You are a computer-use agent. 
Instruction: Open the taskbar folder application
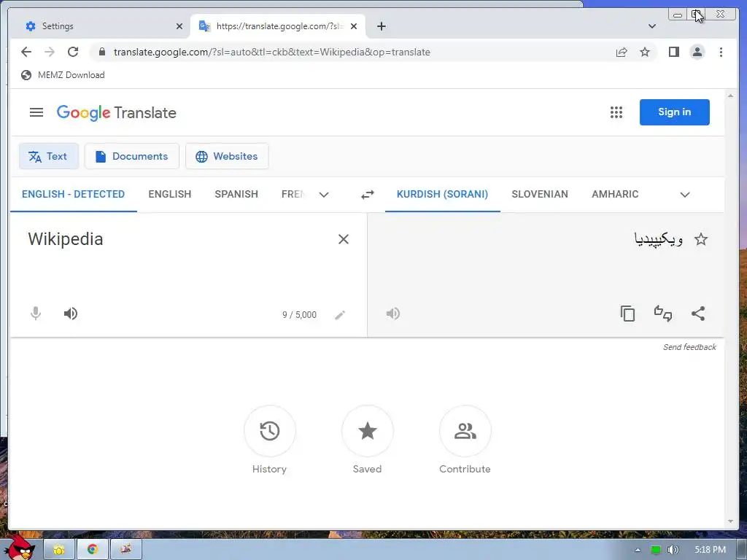pos(59,550)
